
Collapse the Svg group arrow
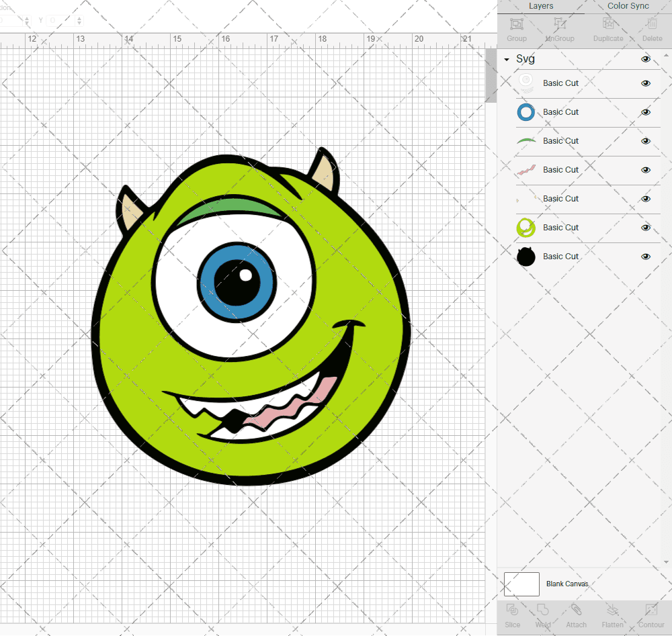(507, 60)
